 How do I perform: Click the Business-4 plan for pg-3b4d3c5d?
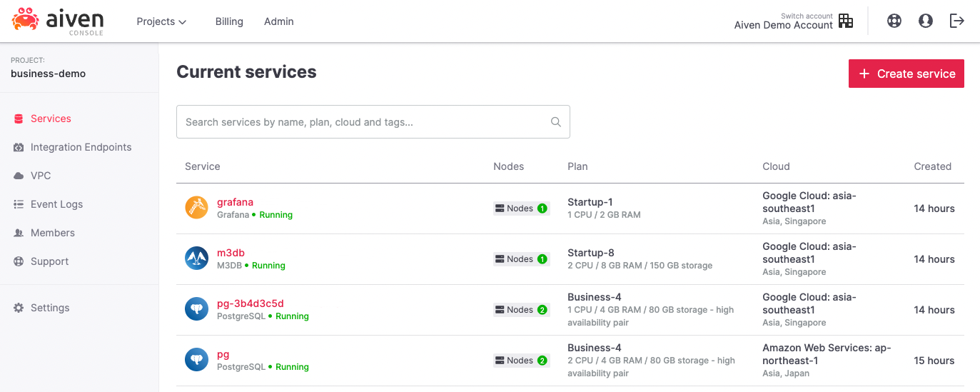(594, 297)
